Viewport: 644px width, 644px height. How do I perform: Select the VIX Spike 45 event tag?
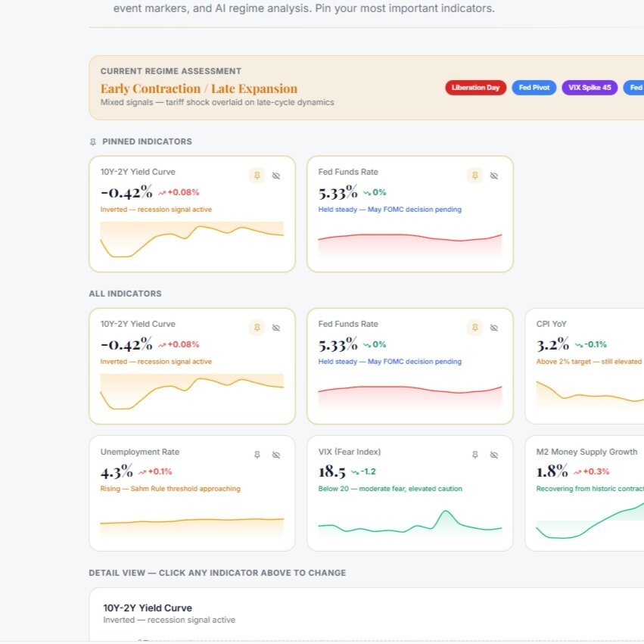click(x=590, y=88)
